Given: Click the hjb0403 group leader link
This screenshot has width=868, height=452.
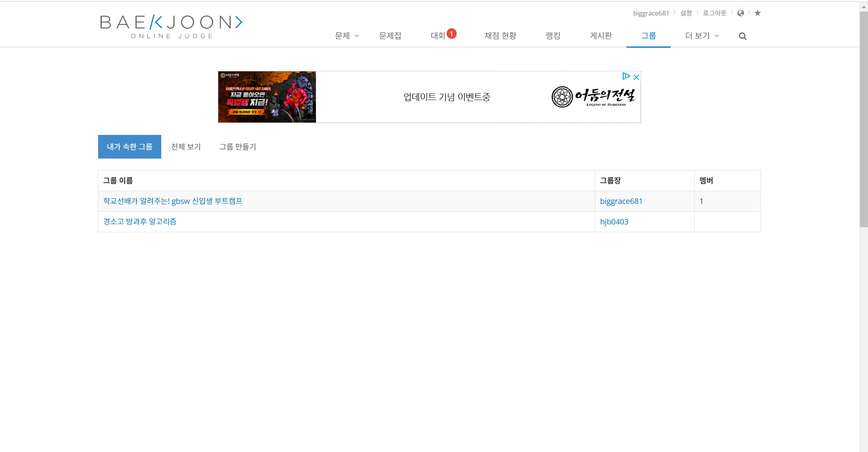Looking at the screenshot, I should click(614, 221).
